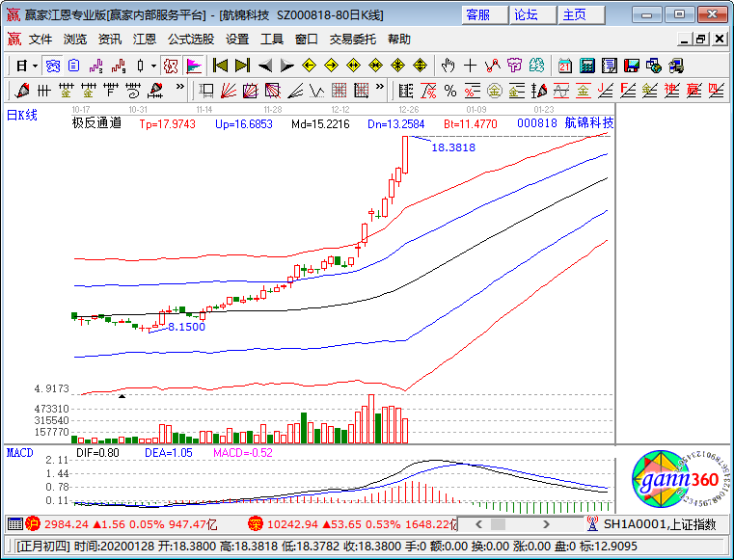Open the 公式选股 menu
The height and width of the screenshot is (560, 734).
click(x=191, y=40)
